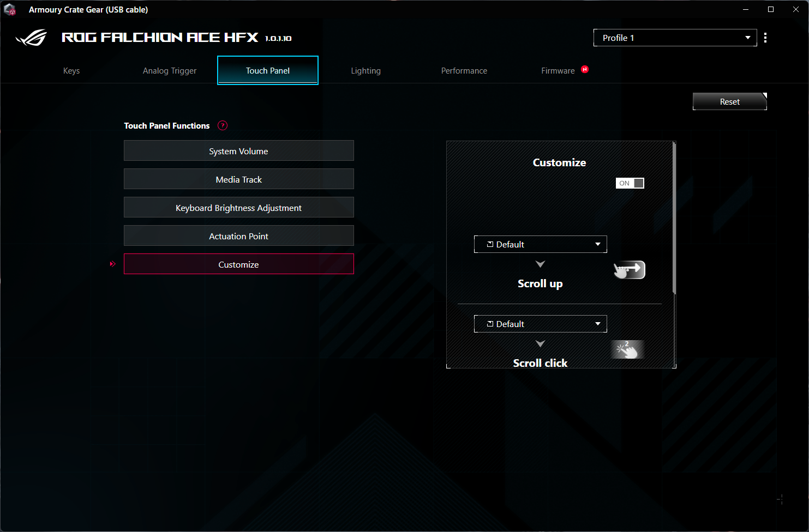Image resolution: width=809 pixels, height=532 pixels.
Task: Open the Profile 1 dropdown
Action: click(675, 38)
